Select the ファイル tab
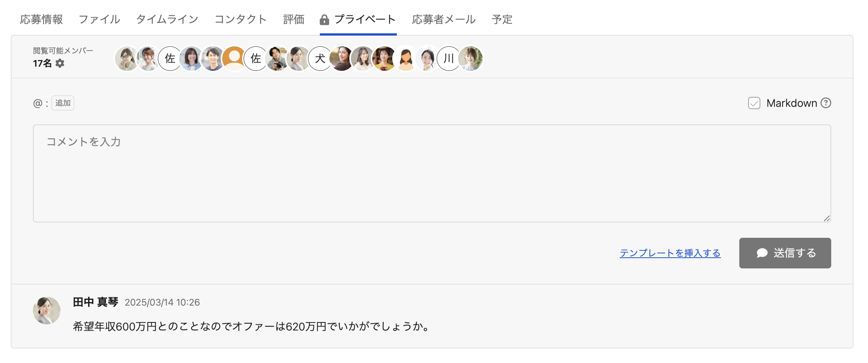The image size is (868, 363). (x=99, y=20)
